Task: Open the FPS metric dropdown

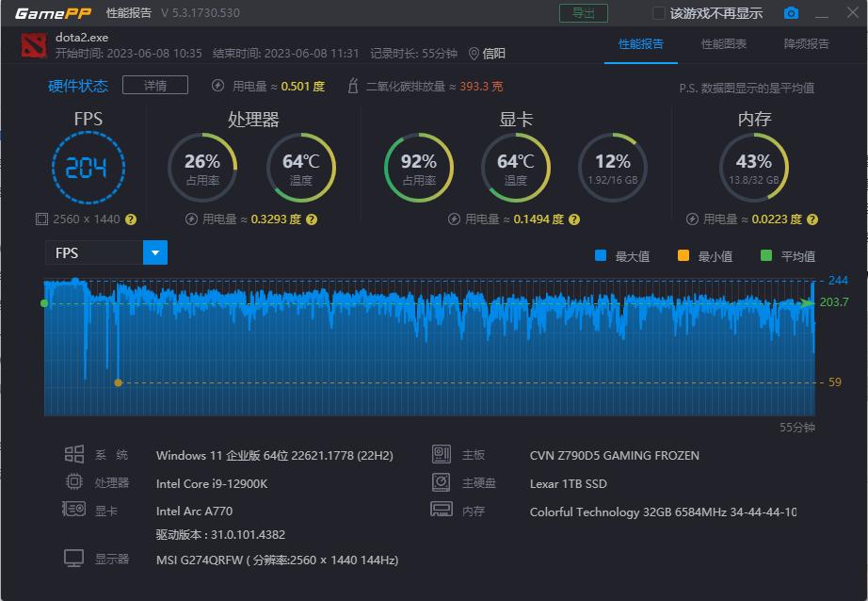Action: tap(154, 252)
